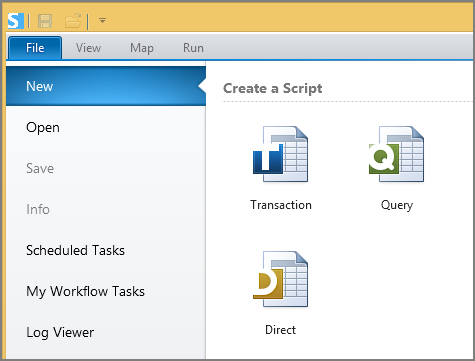The height and width of the screenshot is (361, 475).
Task: Create a new Direct script
Action: pos(280,279)
